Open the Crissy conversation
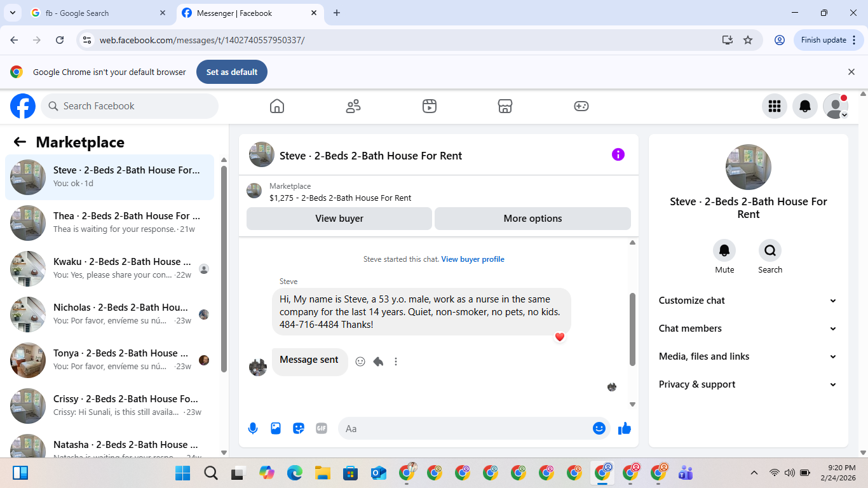The height and width of the screenshot is (488, 868). click(x=110, y=406)
